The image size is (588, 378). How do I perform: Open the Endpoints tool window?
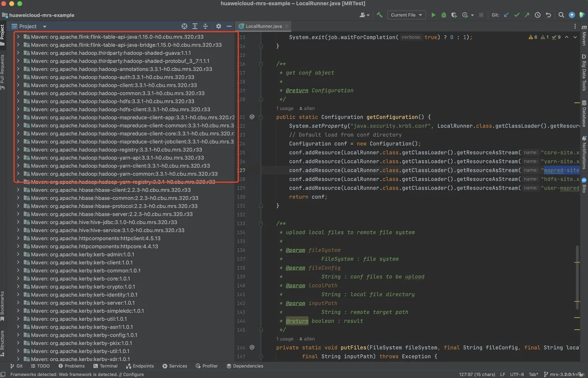[x=140, y=366]
